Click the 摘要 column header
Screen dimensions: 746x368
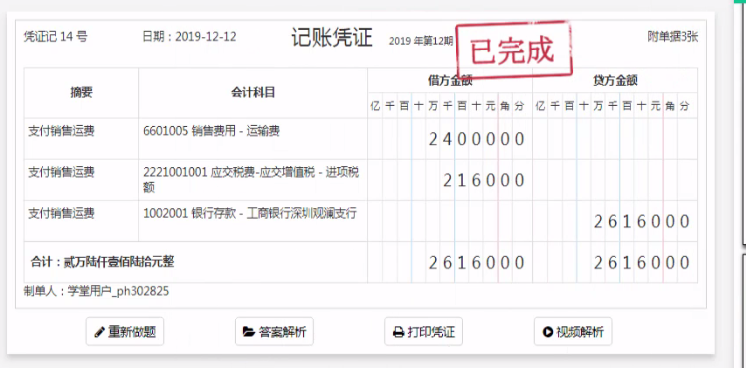click(81, 93)
